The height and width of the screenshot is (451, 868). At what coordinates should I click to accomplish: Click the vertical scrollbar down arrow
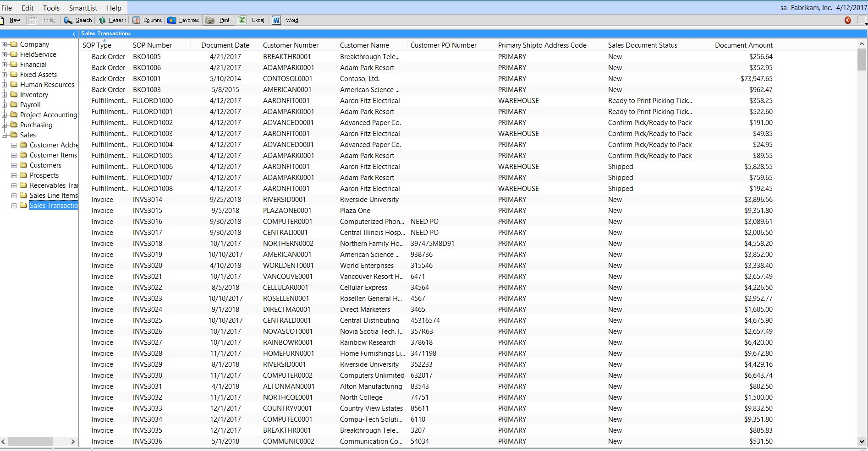coord(862,441)
